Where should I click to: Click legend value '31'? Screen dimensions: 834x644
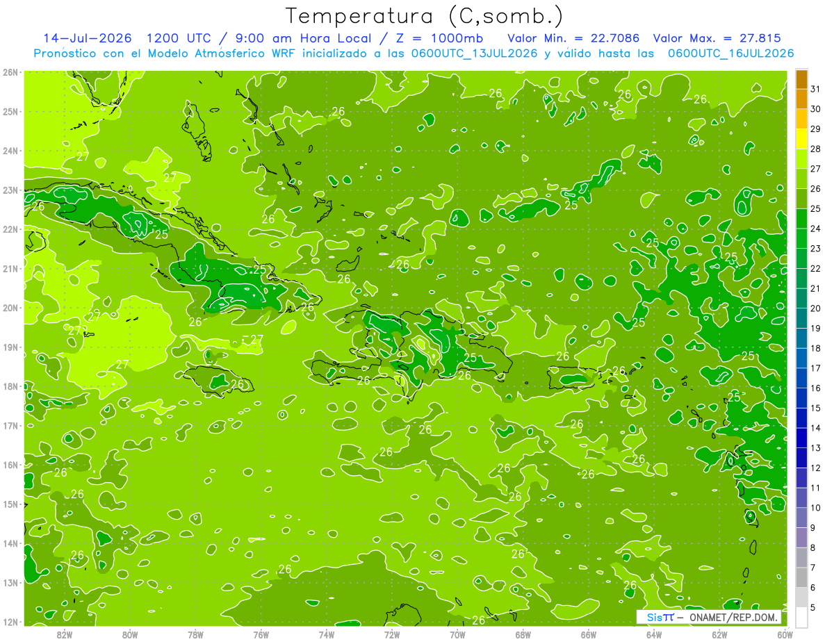(x=816, y=89)
